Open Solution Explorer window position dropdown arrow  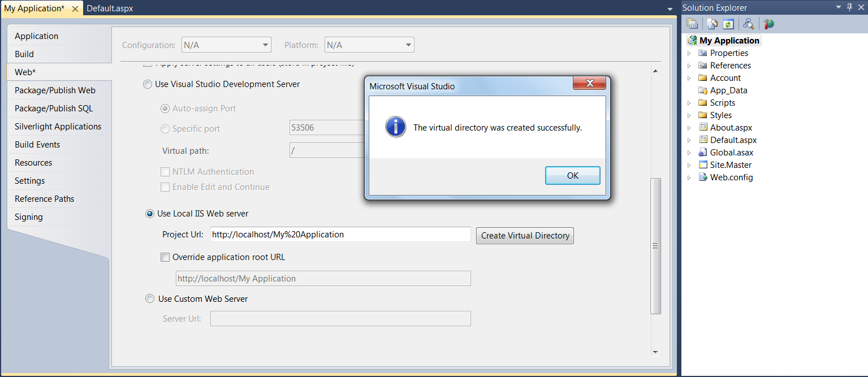pos(839,7)
